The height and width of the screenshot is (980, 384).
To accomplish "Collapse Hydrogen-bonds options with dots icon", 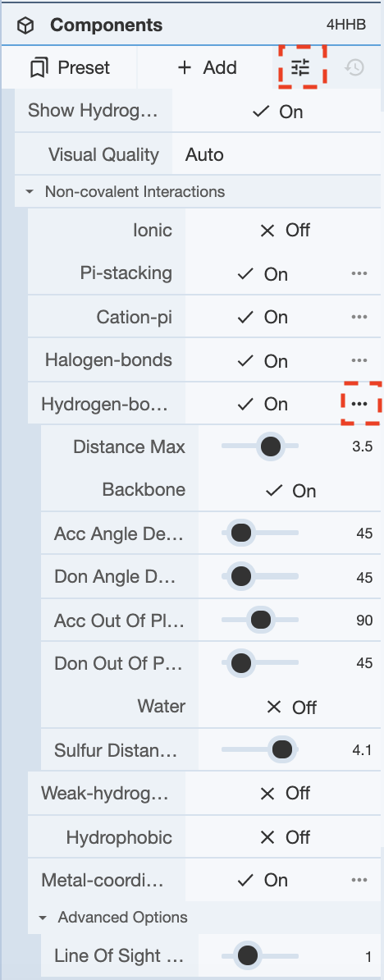I will click(x=359, y=404).
